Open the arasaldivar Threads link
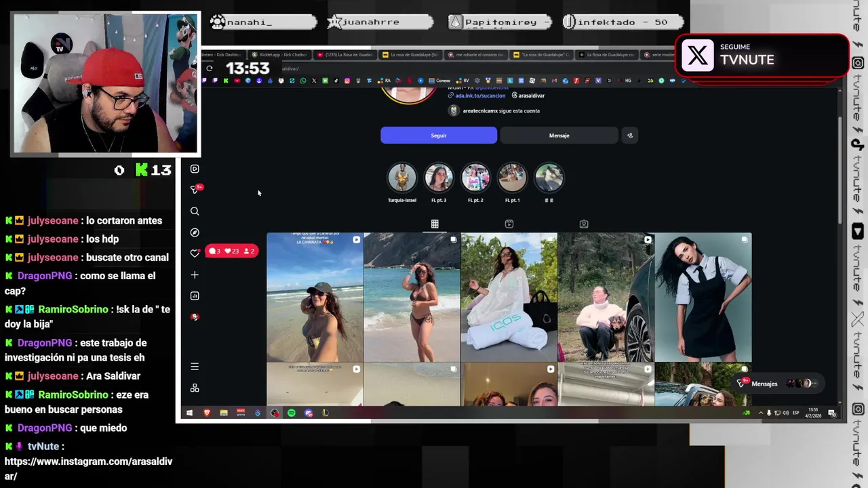 528,96
